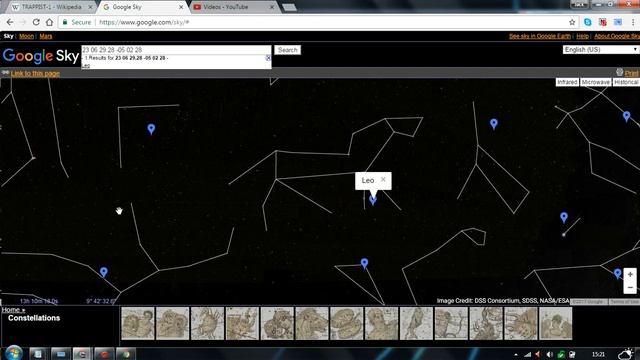Viewport: 640px width, 360px height.
Task: Click the blue marker inside the square constellation
Action: [151, 129]
